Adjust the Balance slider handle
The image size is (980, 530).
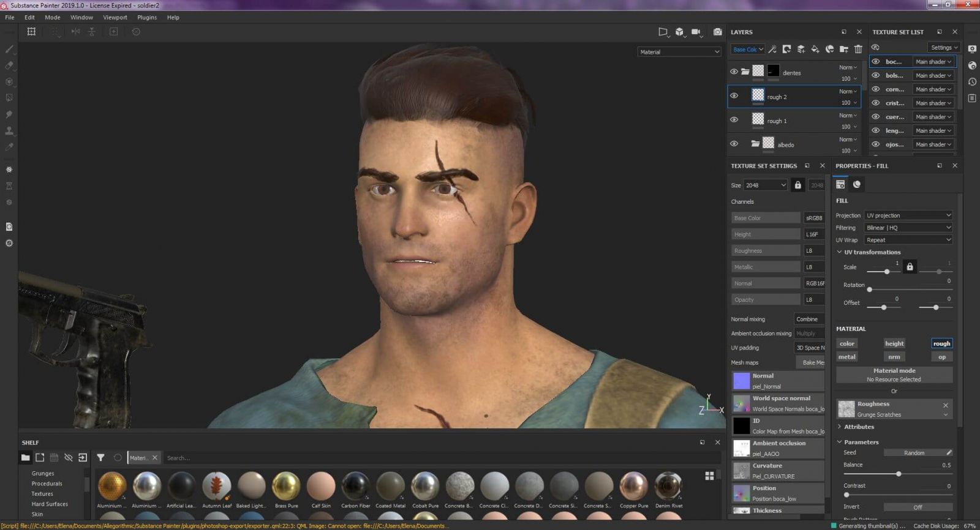point(899,474)
